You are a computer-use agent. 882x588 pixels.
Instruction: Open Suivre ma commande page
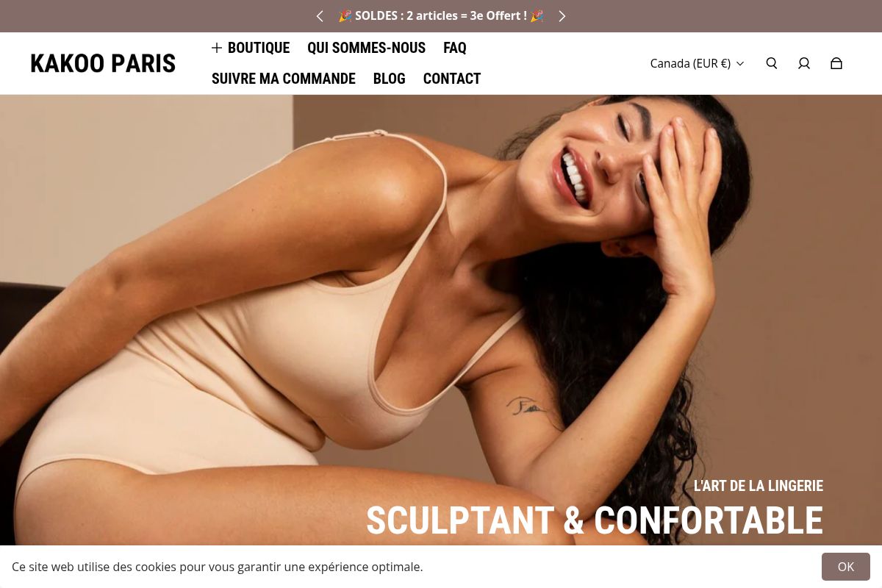point(284,79)
